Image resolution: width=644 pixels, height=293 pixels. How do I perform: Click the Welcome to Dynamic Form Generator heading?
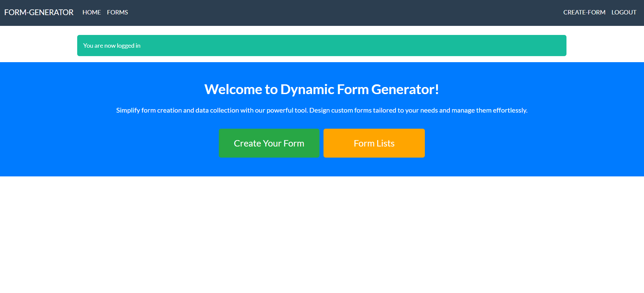(x=321, y=89)
